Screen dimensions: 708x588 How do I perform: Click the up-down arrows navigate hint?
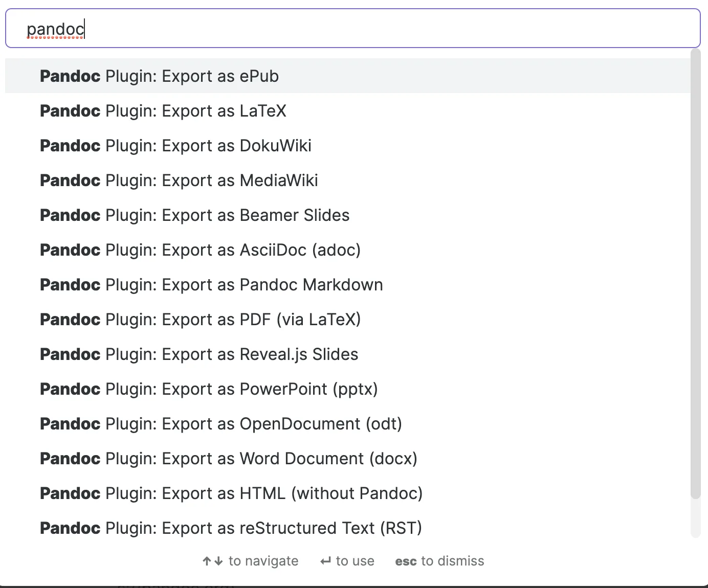click(213, 561)
